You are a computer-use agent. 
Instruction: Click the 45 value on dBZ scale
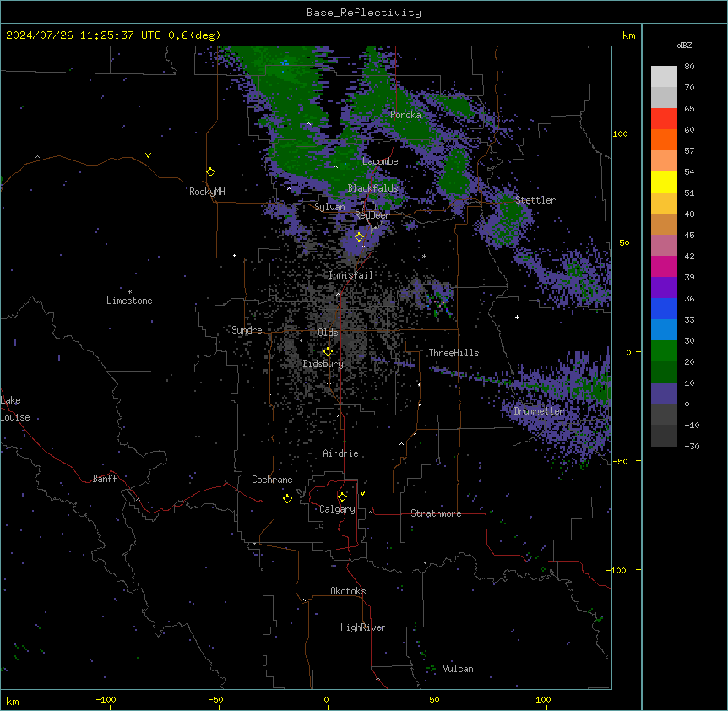tap(689, 236)
